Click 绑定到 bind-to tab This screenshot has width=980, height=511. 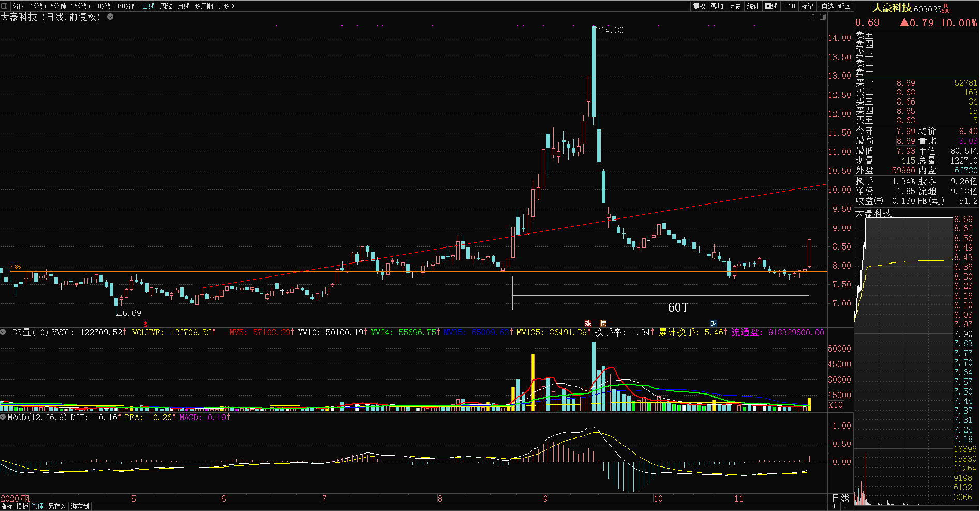[80, 506]
